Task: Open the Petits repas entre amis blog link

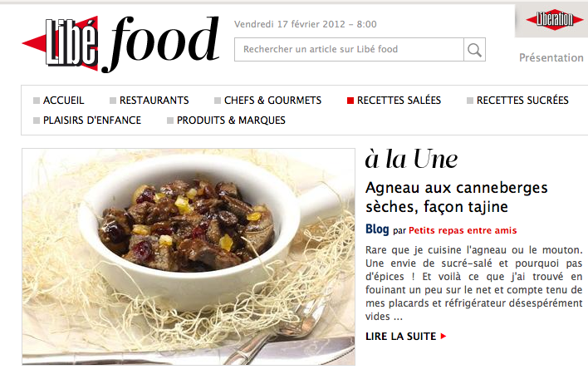Action: pos(463,230)
